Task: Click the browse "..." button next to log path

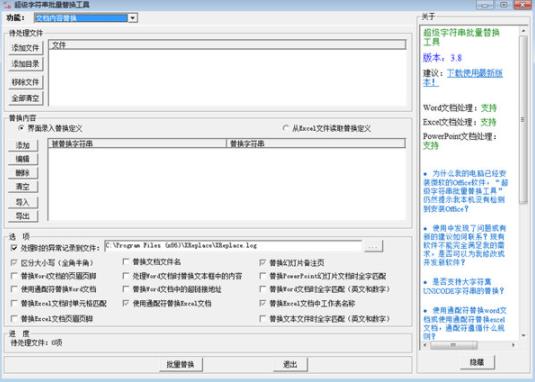Action: [x=374, y=246]
